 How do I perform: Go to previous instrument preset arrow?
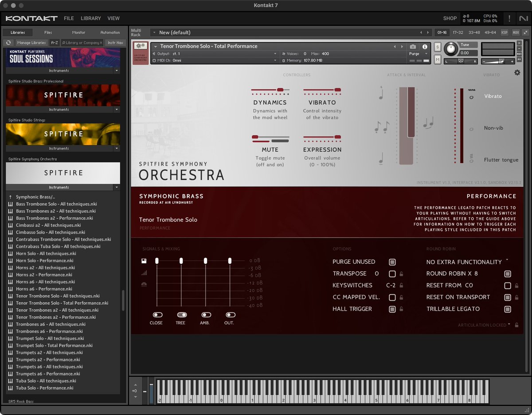tap(395, 47)
